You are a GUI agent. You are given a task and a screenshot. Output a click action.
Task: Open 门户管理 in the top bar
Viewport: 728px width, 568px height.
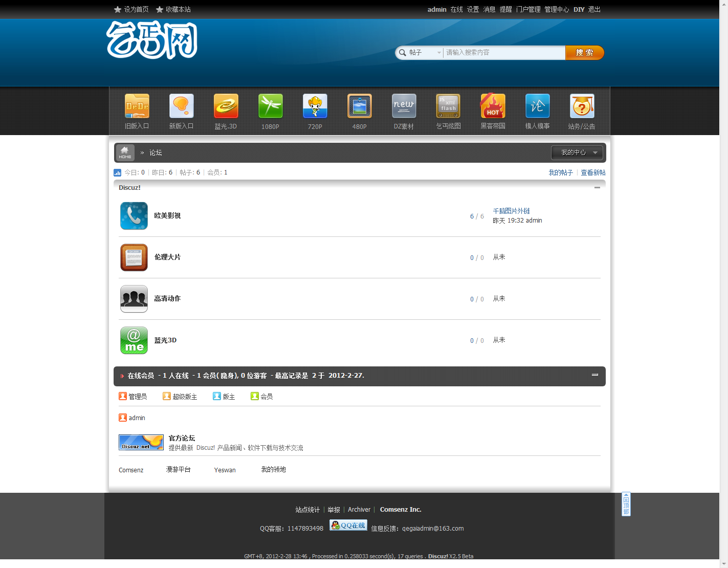click(x=528, y=9)
